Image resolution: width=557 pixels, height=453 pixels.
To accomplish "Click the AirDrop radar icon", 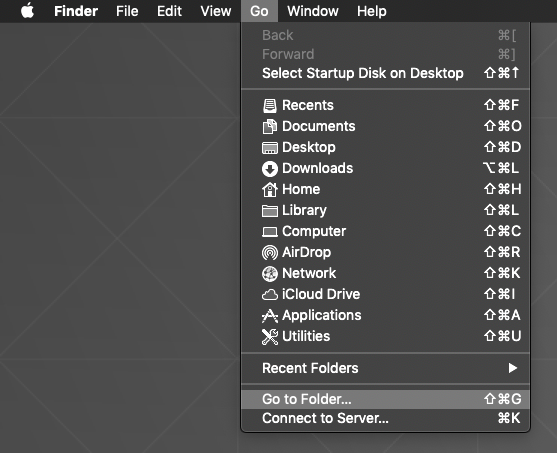I will [x=270, y=253].
